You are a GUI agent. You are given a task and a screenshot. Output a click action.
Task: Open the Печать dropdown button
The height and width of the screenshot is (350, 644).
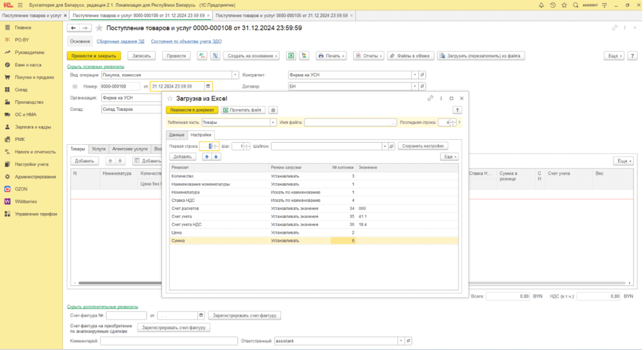click(332, 55)
